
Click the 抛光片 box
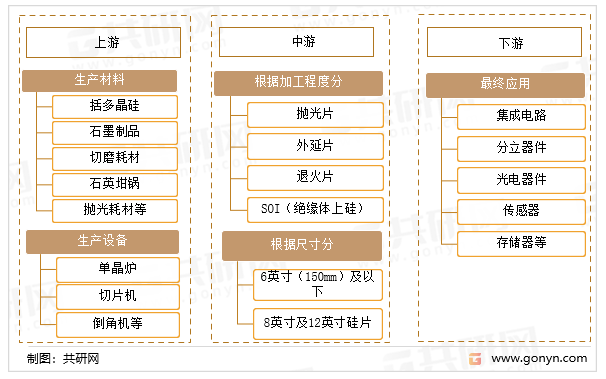pos(315,115)
